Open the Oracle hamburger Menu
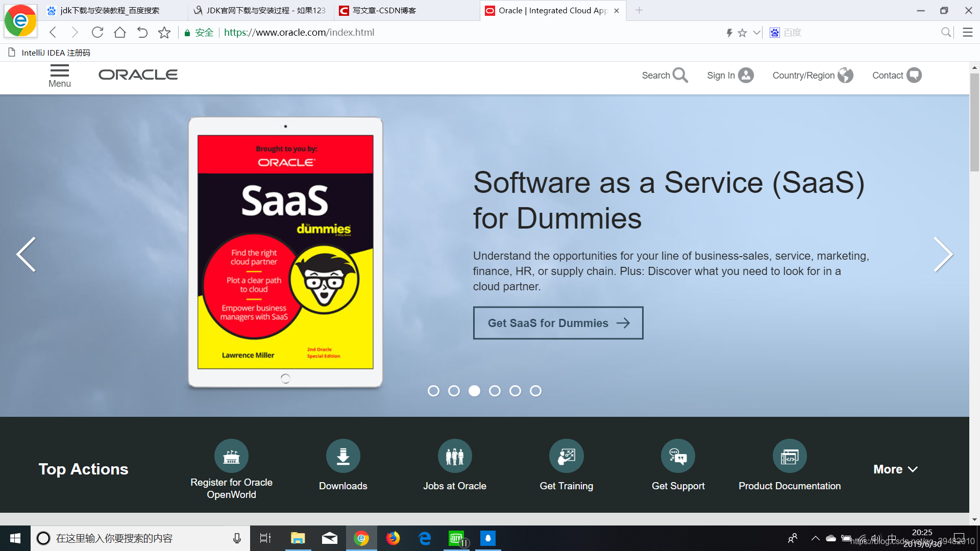980x551 pixels. click(60, 76)
